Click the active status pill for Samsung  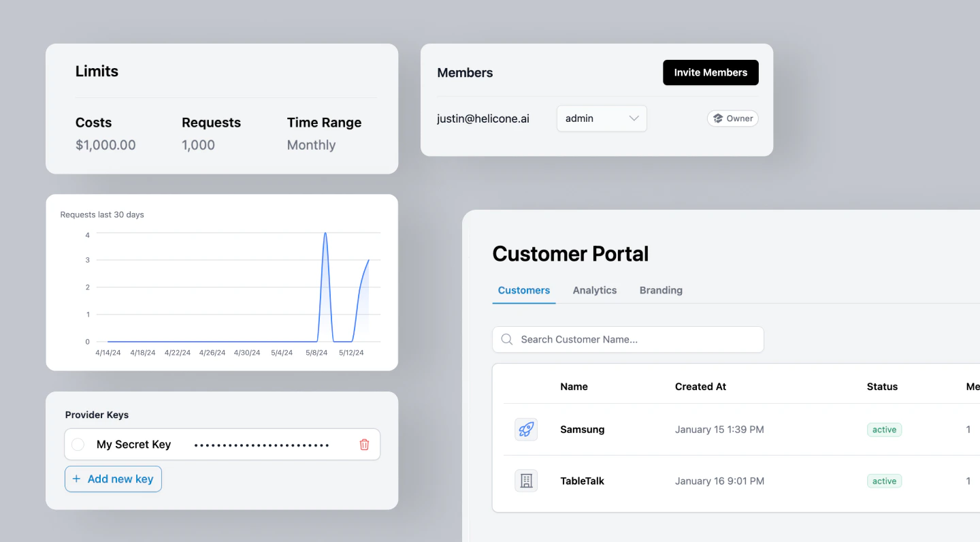[883, 429]
